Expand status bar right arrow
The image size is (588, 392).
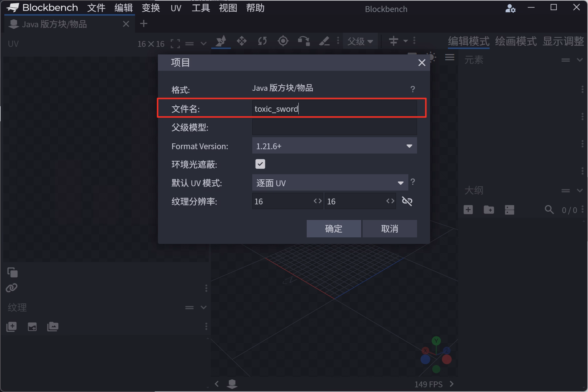[452, 384]
